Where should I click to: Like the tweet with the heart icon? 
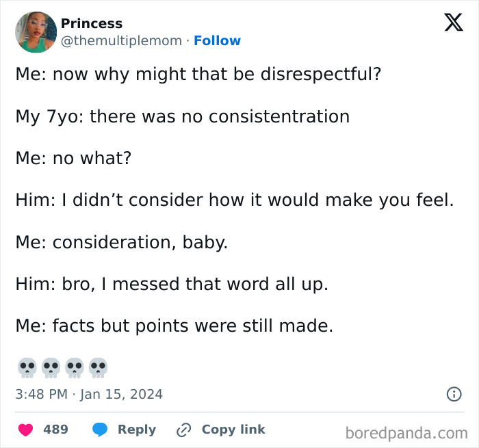coord(26,430)
